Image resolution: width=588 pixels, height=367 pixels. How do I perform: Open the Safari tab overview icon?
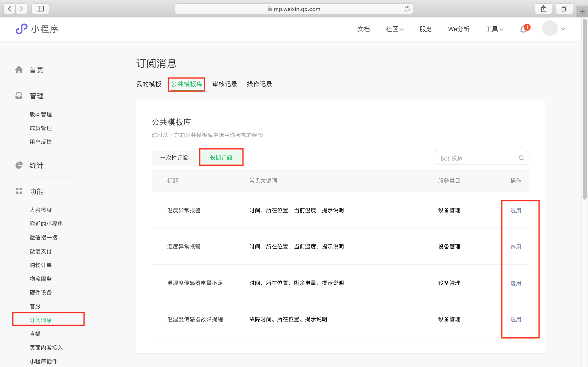click(x=564, y=9)
